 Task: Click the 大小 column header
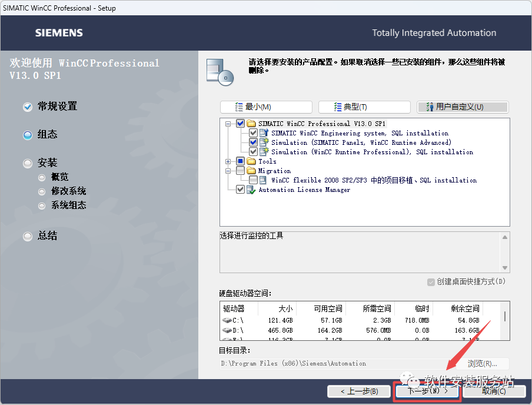(277, 308)
